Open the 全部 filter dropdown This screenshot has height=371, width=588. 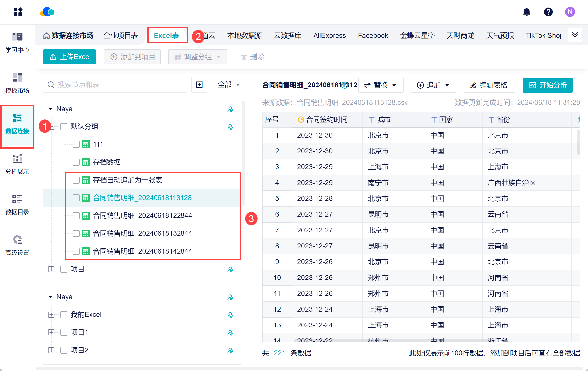click(228, 85)
